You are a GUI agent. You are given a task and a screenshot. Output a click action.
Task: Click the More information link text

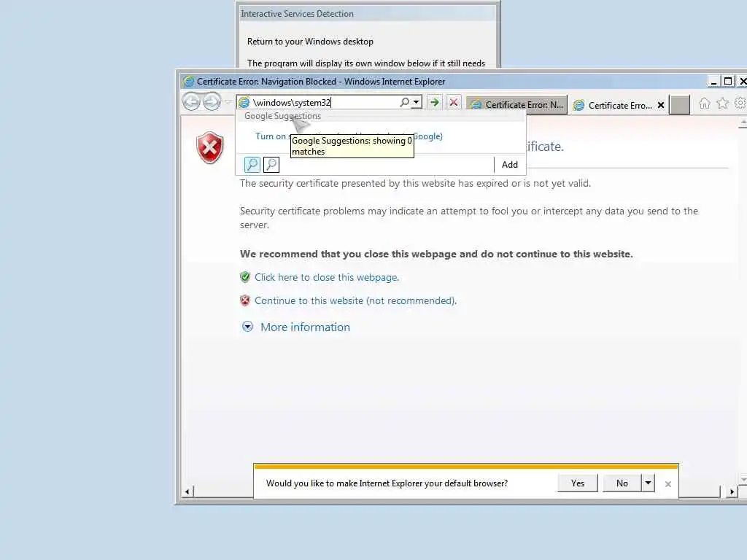(x=306, y=327)
